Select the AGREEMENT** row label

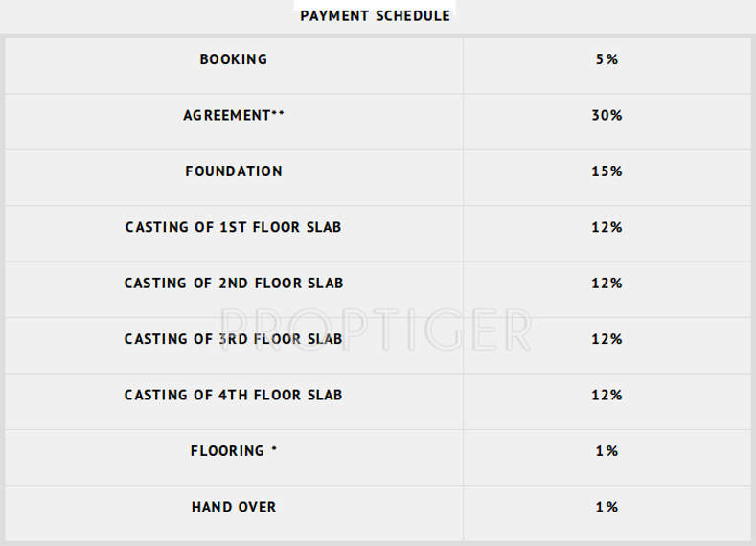tap(234, 115)
